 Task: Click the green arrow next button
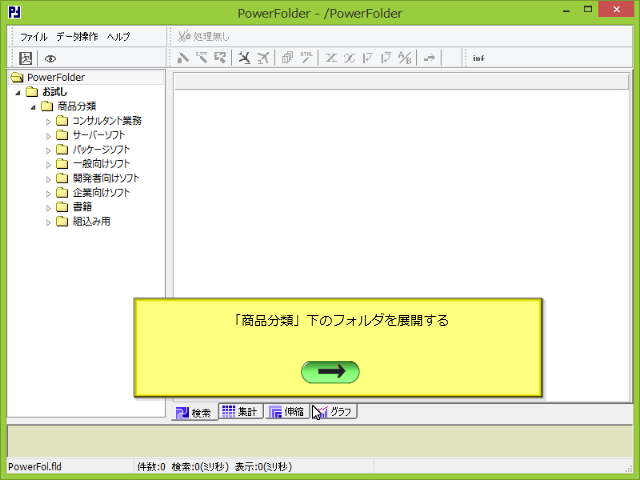click(x=330, y=372)
